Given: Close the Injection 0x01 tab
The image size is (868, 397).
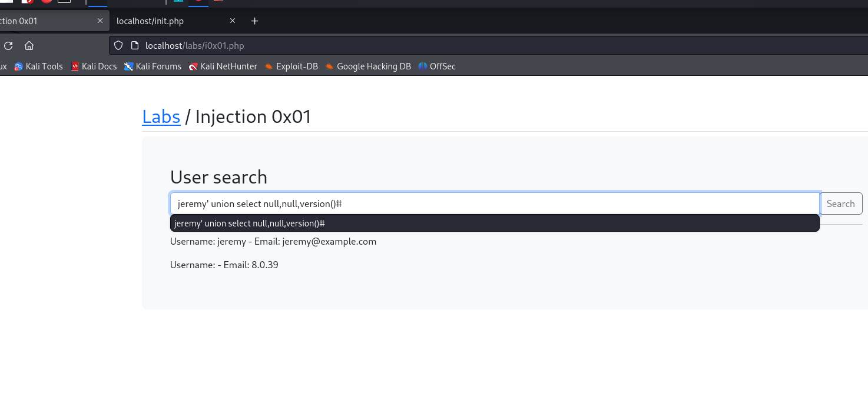Looking at the screenshot, I should coord(100,21).
